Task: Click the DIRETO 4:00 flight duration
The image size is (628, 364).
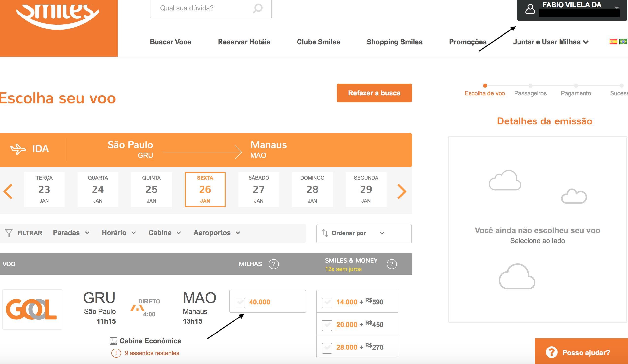Action: pyautogui.click(x=146, y=308)
